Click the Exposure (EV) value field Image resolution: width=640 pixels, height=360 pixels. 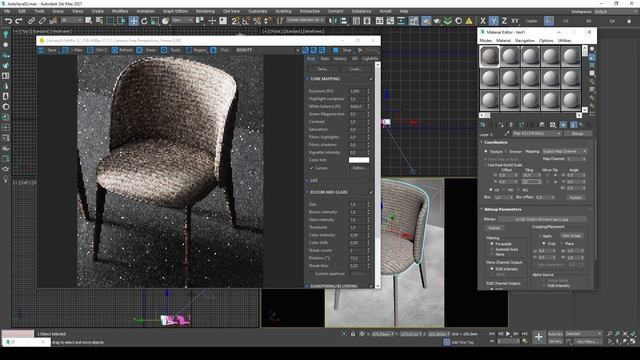pos(357,91)
